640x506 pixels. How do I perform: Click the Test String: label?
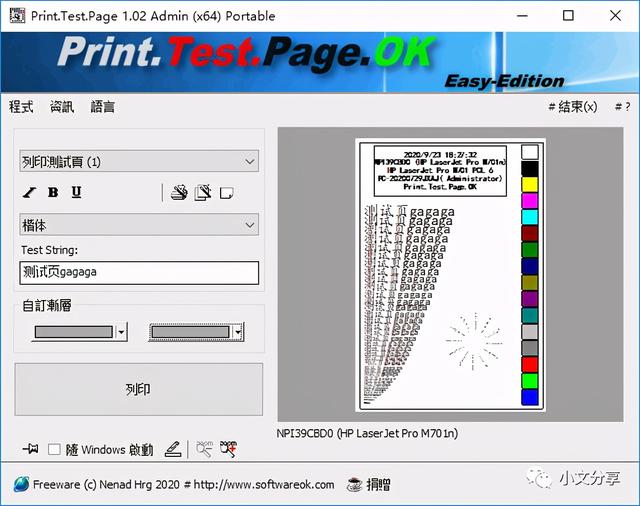(49, 250)
